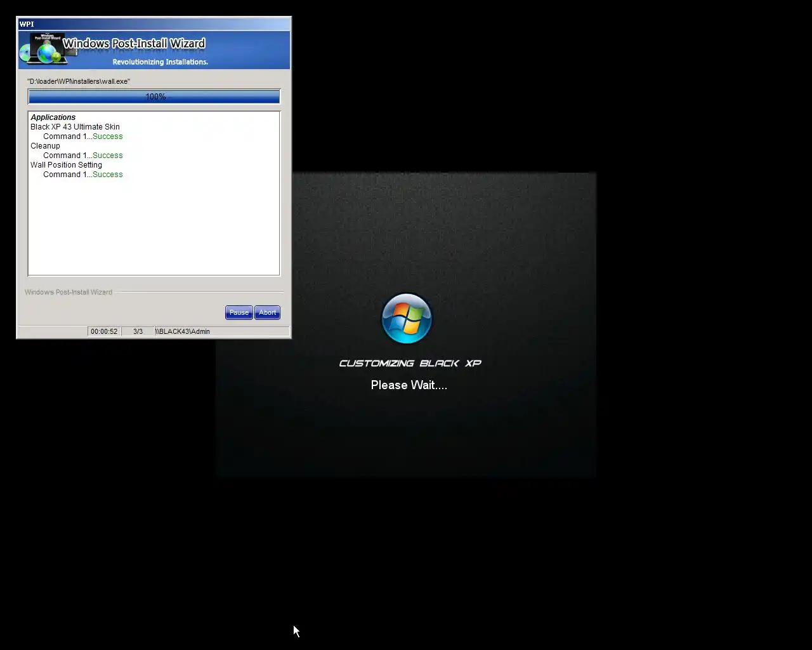812x650 pixels.
Task: Pause the installation with the Pause button
Action: click(x=239, y=312)
